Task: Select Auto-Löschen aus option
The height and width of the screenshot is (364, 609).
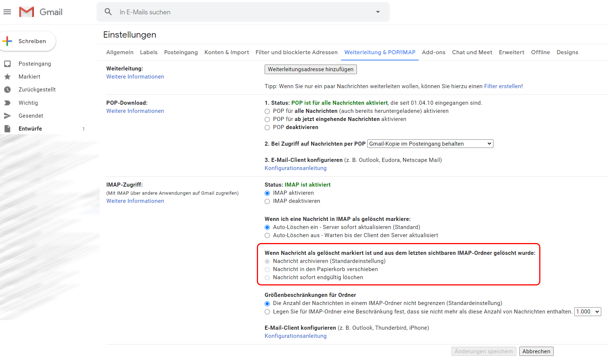Action: (x=267, y=236)
